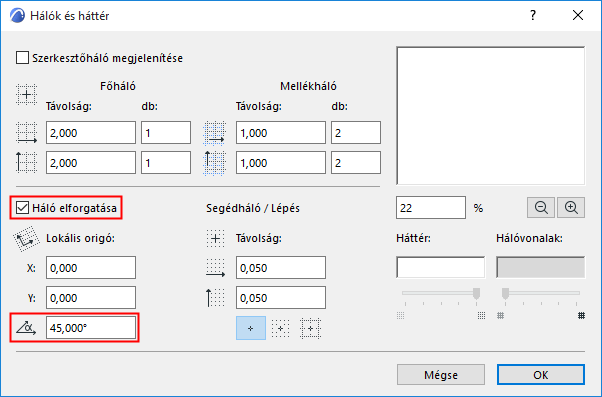This screenshot has height=397, width=602.
Task: Click the Lokális origó Y field
Action: (91, 298)
